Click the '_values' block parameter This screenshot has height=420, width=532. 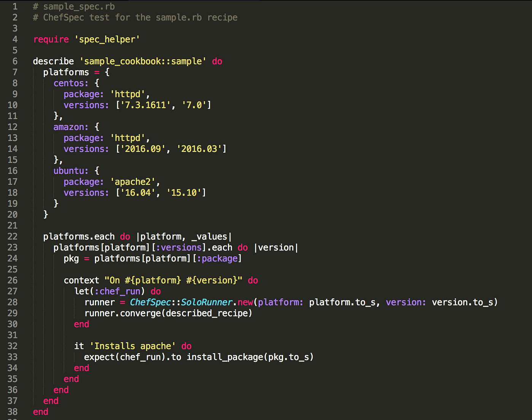click(209, 237)
